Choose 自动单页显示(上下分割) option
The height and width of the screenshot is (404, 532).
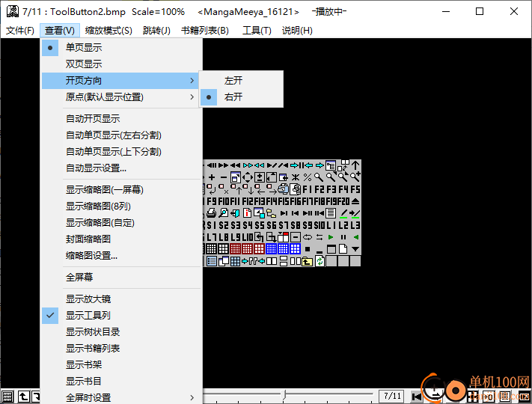tap(122, 152)
